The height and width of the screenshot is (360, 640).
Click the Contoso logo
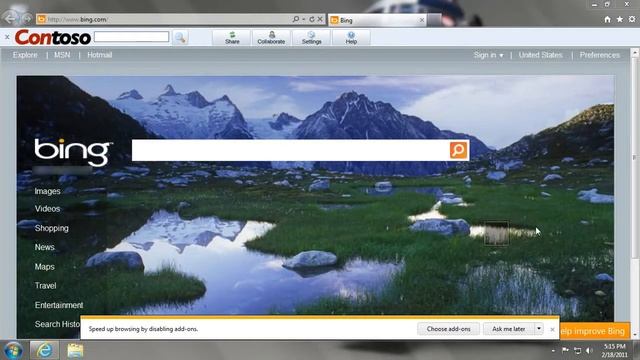coord(53,38)
